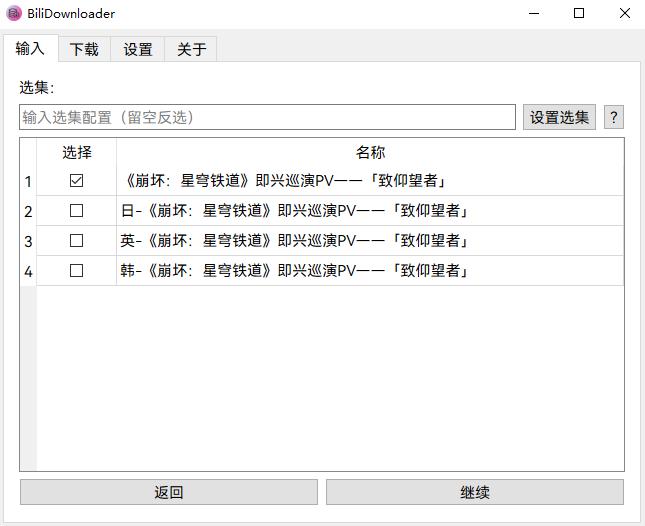Viewport: 645px width, 526px height.
Task: Select the 日-《崩坏：星穹铁道》 title cell
Action: coord(370,211)
